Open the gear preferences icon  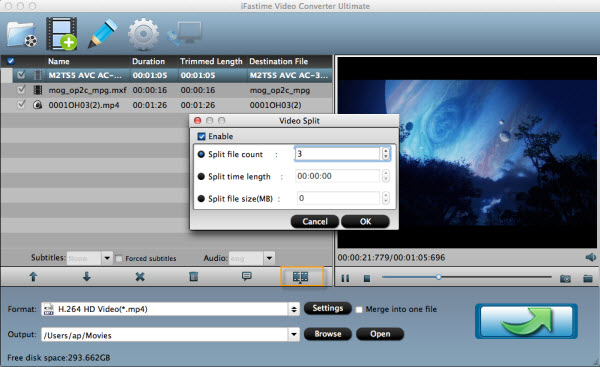point(143,34)
